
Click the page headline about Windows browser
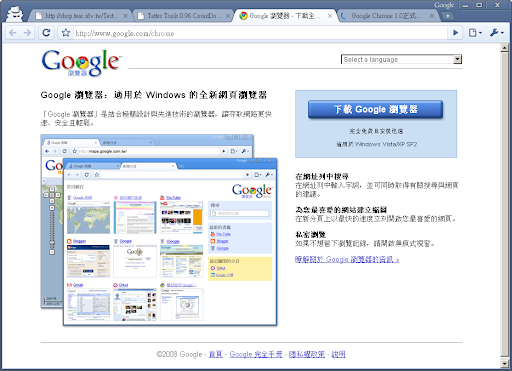click(154, 95)
